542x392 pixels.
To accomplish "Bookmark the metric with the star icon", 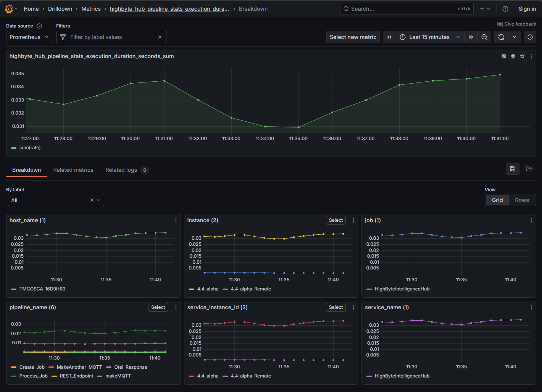I will (522, 56).
